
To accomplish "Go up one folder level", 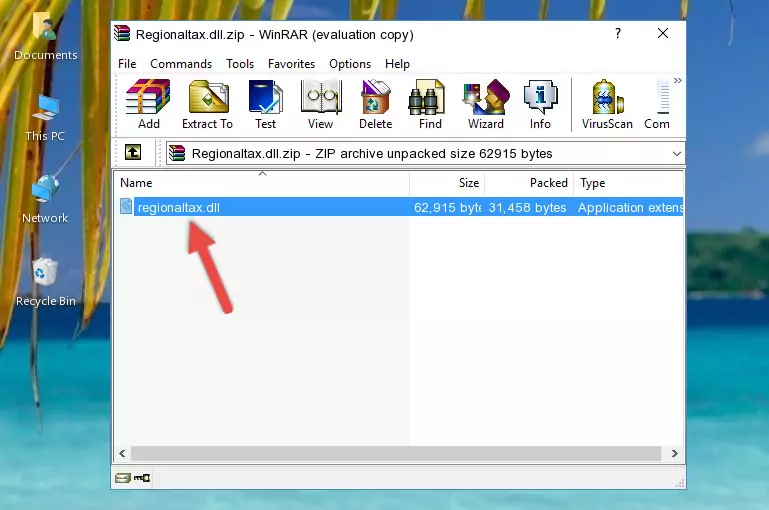I will click(133, 153).
